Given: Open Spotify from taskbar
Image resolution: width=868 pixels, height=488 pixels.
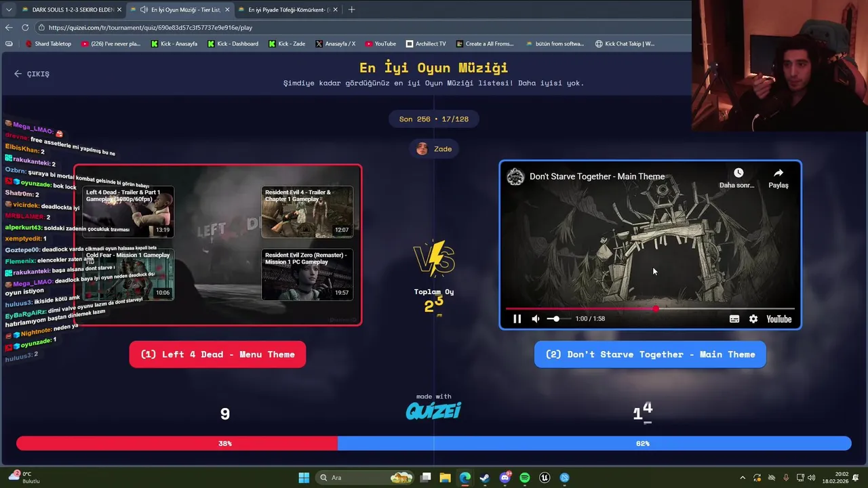Looking at the screenshot, I should (524, 478).
